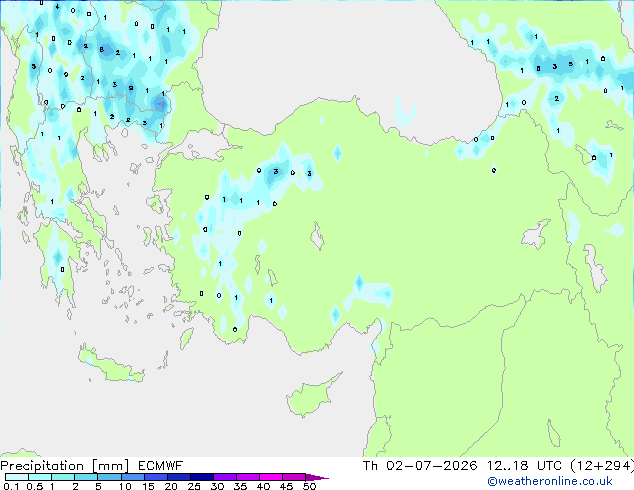Click the above-50 mm arrow legend tip
The width and height of the screenshot is (634, 490).
click(317, 477)
